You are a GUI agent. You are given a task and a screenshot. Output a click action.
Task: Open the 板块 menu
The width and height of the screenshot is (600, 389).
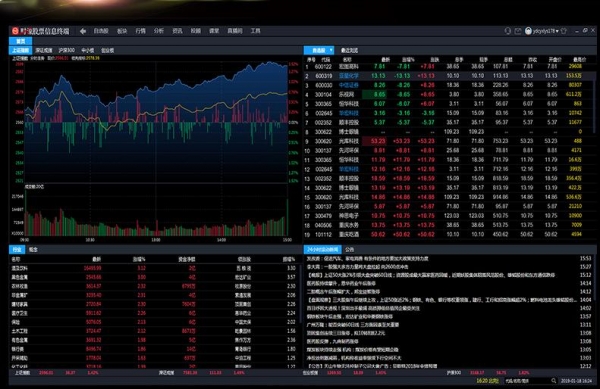tap(122, 31)
